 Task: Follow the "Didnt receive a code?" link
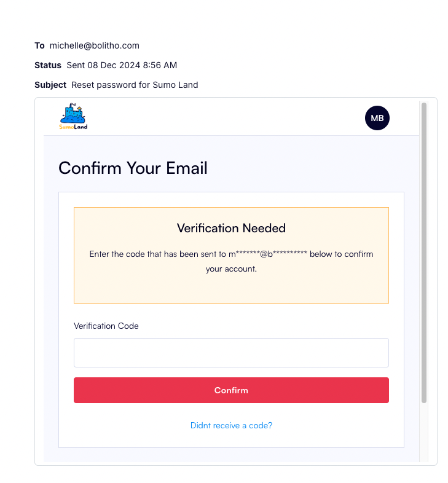pos(231,425)
